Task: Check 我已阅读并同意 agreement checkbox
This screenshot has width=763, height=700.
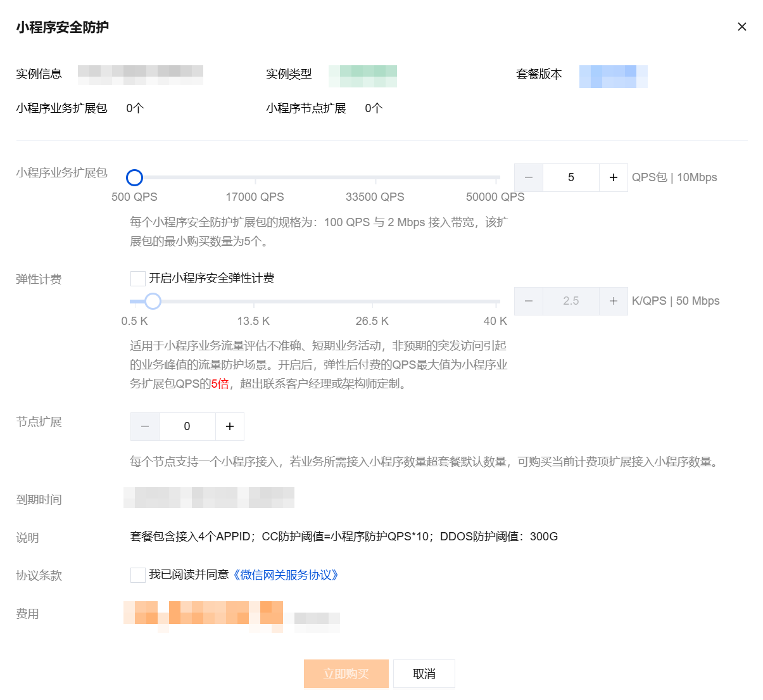Action: coord(137,575)
